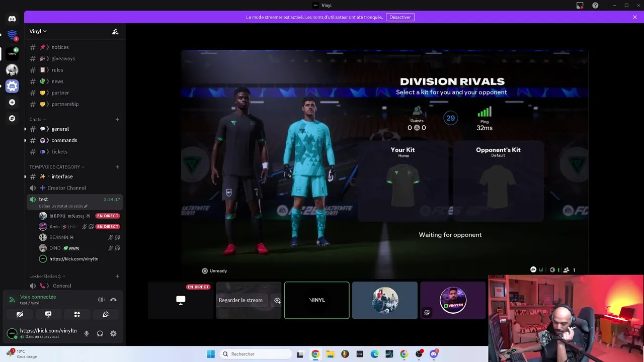
Task: Select the EN DIRECT screen share tile
Action: tap(181, 300)
